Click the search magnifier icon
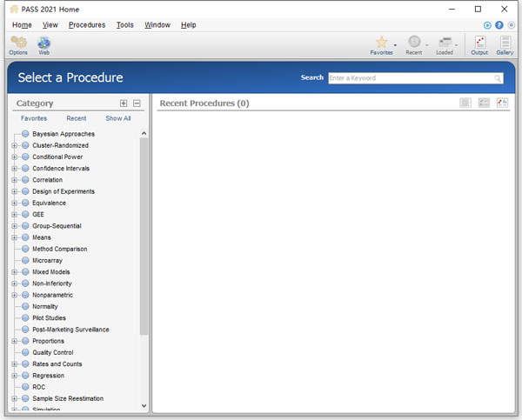The width and height of the screenshot is (522, 420). [x=499, y=78]
